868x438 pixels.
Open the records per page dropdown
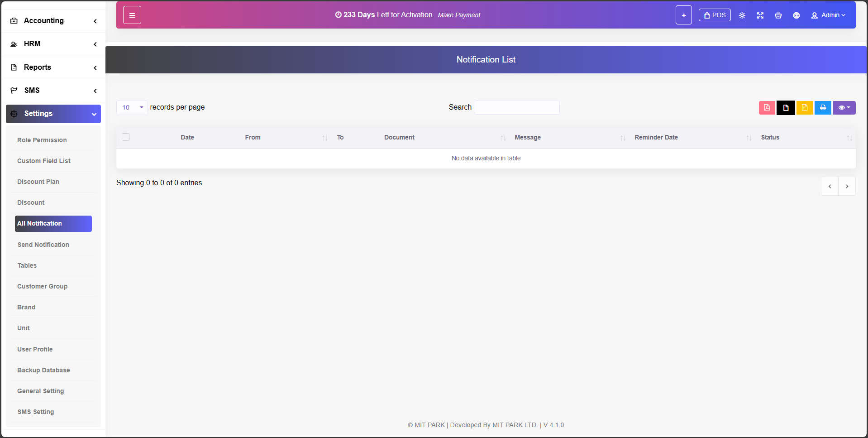click(x=132, y=107)
